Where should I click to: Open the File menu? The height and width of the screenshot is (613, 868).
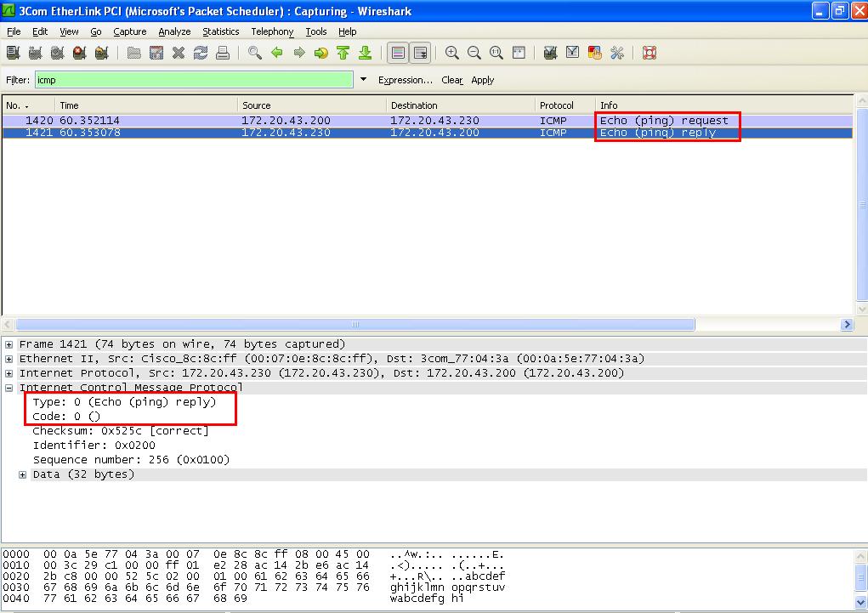coord(14,31)
